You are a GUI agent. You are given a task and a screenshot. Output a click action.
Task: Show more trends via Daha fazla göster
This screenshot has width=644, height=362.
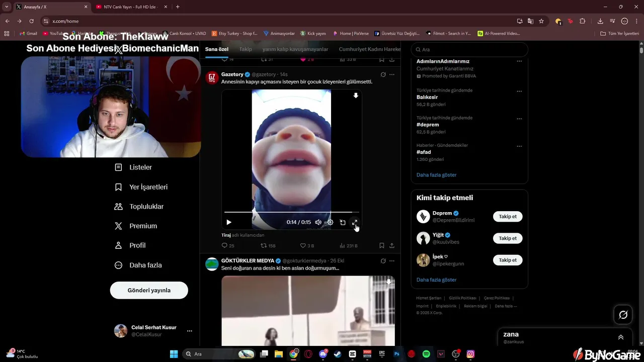tap(437, 175)
